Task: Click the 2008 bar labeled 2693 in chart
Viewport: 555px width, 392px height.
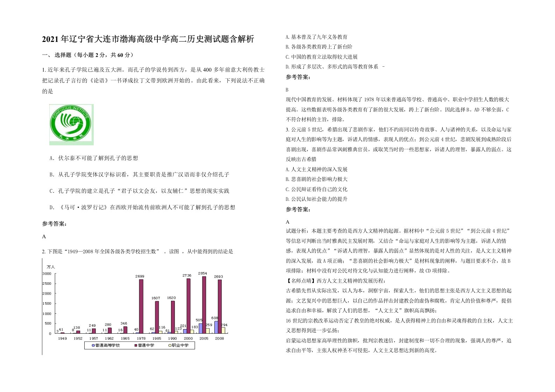Action: pos(220,306)
